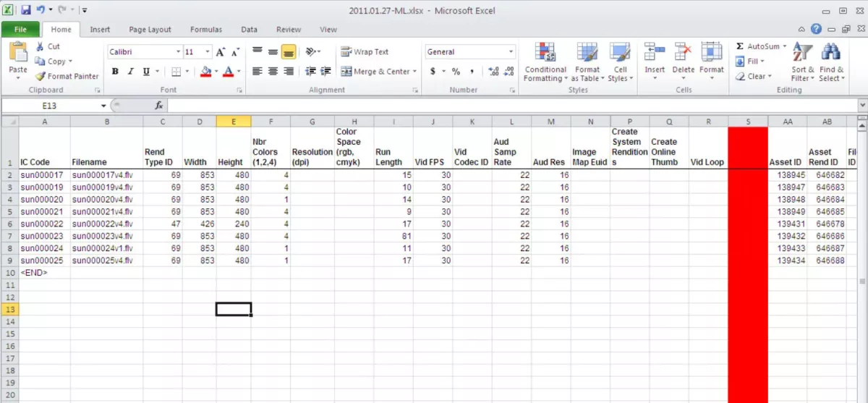
Task: Open Cell Styles gallery
Action: [620, 61]
